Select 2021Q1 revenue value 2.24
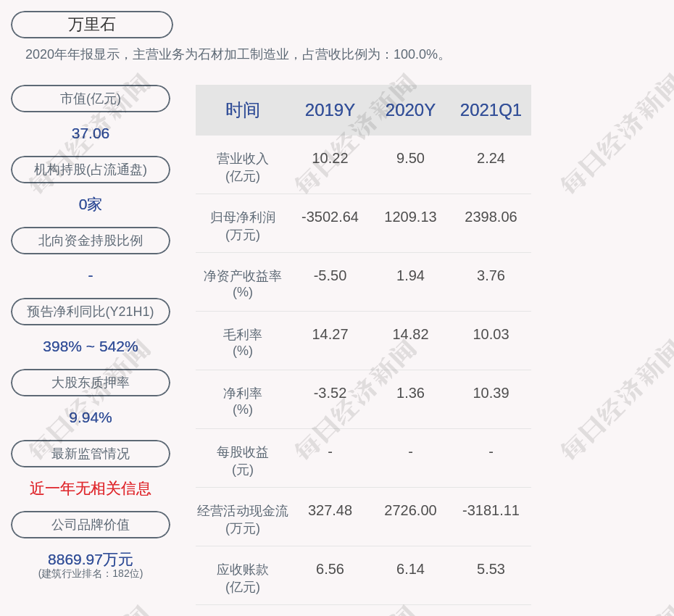This screenshot has height=616, width=674. (491, 158)
